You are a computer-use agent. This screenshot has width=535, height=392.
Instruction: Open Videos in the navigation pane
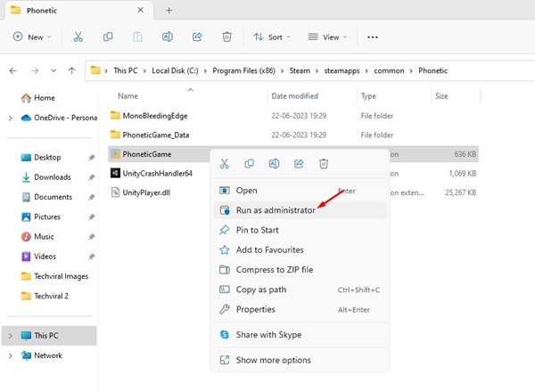tap(45, 257)
